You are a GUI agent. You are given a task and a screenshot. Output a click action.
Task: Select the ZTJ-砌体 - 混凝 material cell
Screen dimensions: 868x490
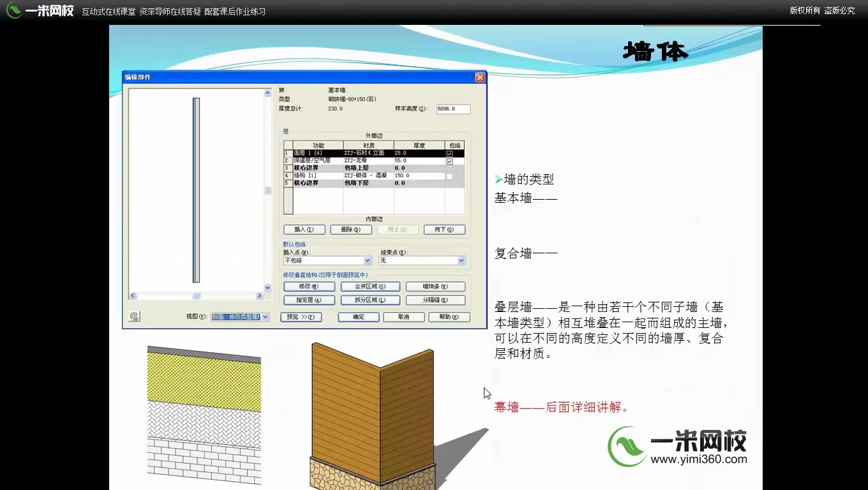[368, 175]
